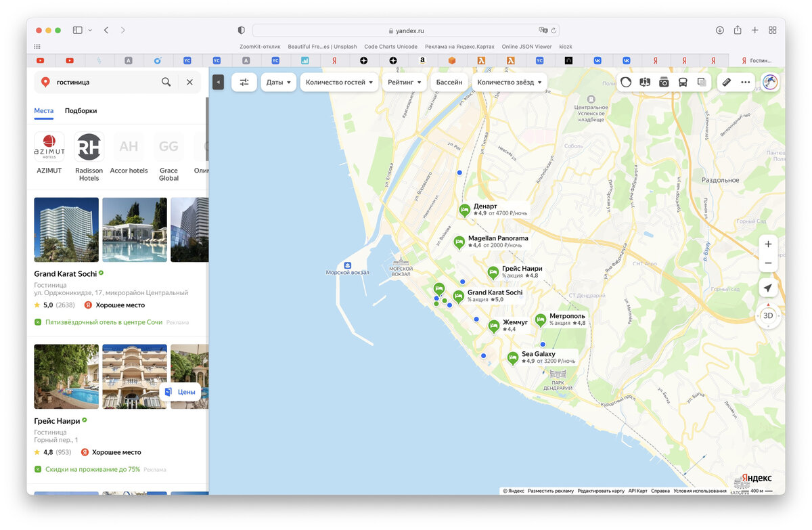Go back in Safari
Image resolution: width=812 pixels, height=530 pixels.
106,30
